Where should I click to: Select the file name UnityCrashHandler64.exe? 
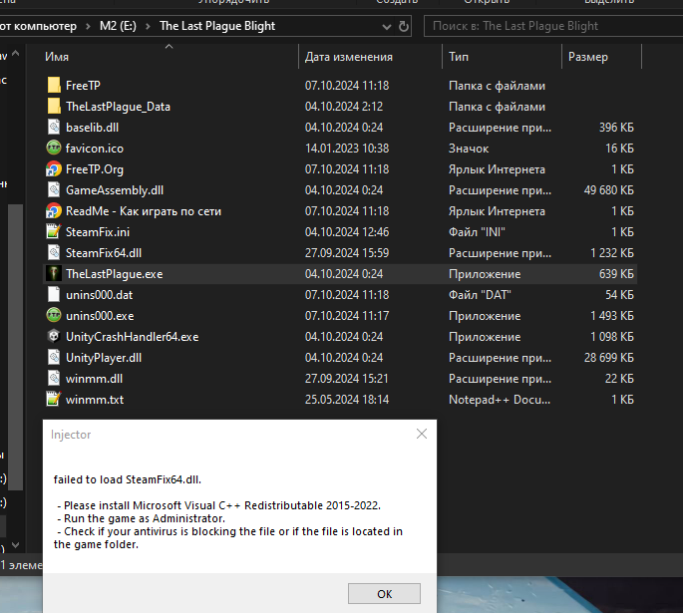coord(132,337)
